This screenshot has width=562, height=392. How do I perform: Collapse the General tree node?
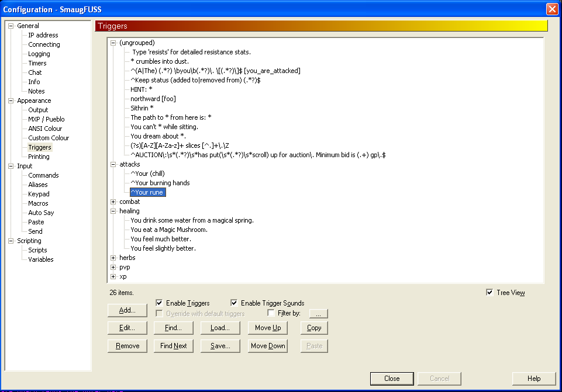tap(11, 26)
